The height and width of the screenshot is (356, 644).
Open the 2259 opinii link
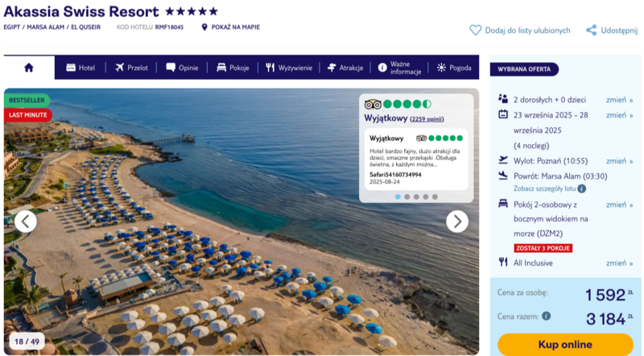(427, 119)
